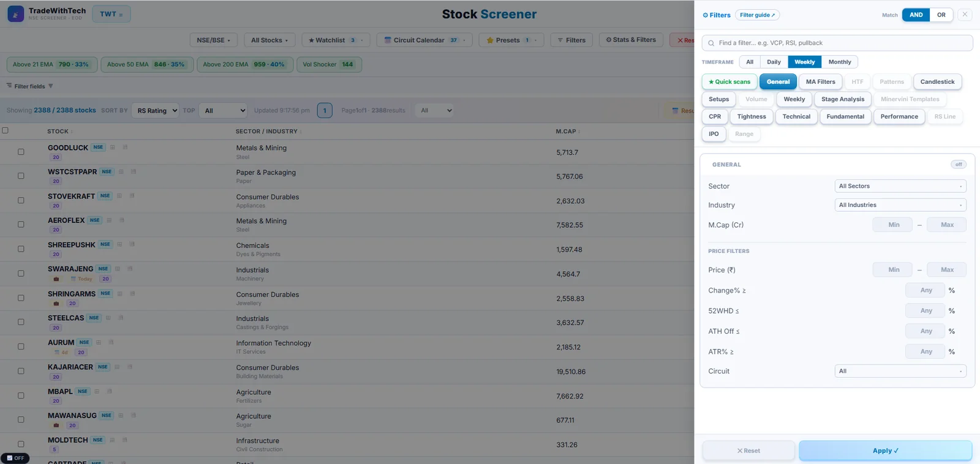Open the Stage Analysis filter category
980x464 pixels.
(843, 99)
